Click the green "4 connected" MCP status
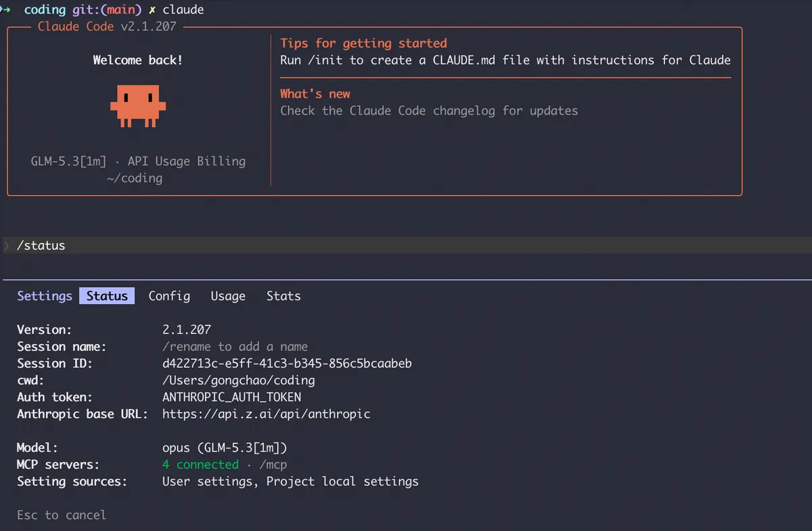Image resolution: width=812 pixels, height=531 pixels. point(200,465)
